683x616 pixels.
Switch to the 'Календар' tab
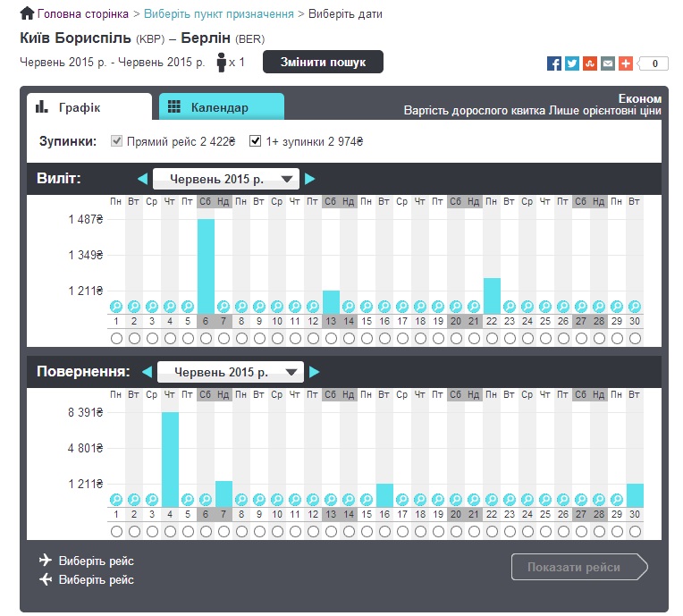pos(221,107)
